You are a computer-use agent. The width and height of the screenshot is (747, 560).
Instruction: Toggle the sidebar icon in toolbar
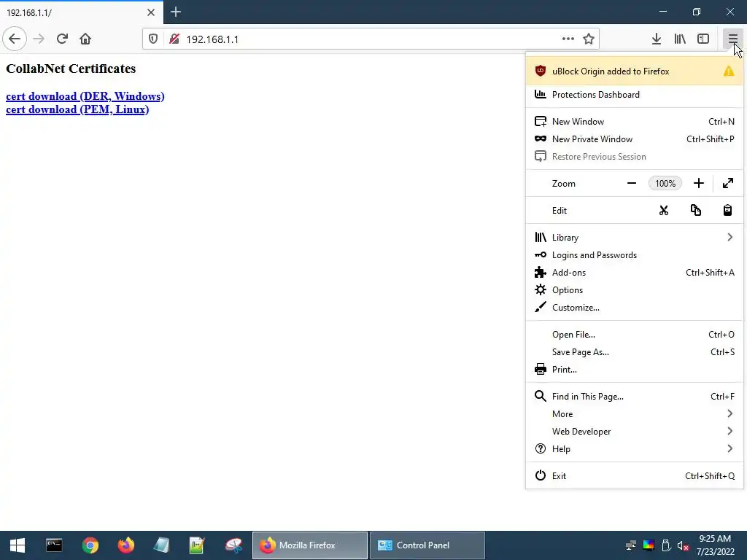[x=703, y=39]
